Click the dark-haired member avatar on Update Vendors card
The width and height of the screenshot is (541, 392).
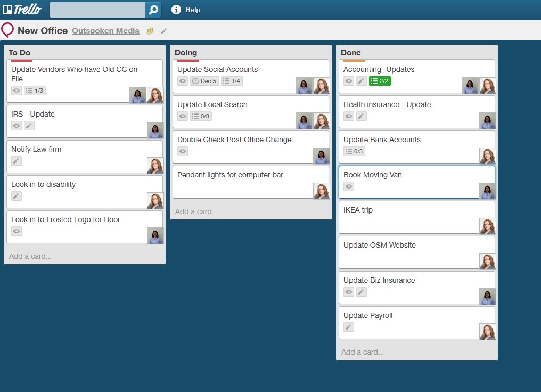[138, 95]
